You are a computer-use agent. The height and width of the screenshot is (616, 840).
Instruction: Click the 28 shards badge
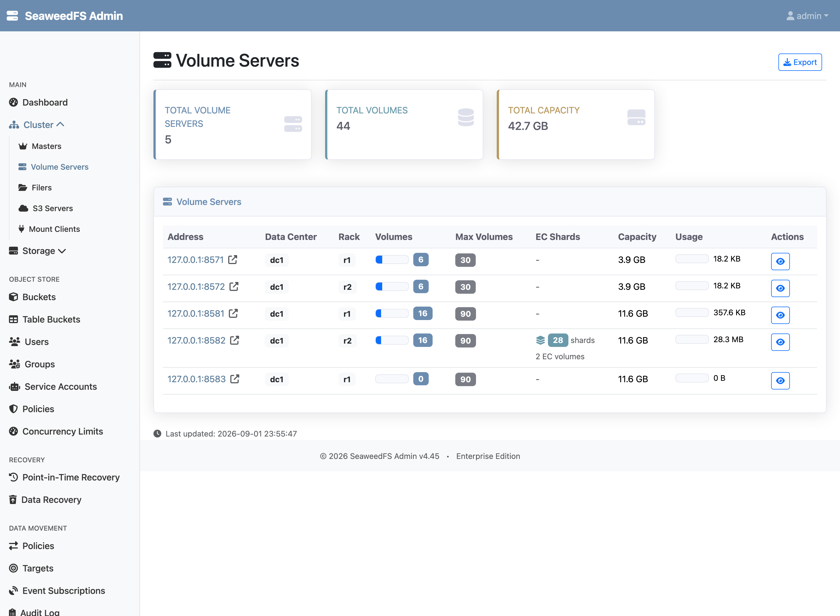pos(558,340)
